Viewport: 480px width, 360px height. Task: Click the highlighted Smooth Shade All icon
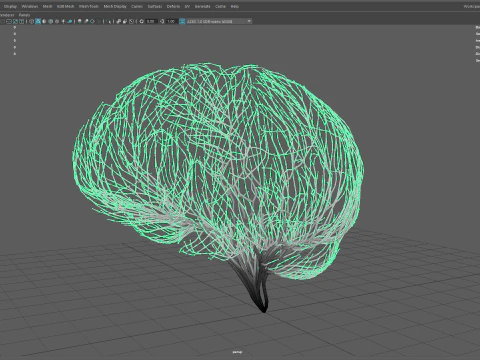(x=38, y=21)
